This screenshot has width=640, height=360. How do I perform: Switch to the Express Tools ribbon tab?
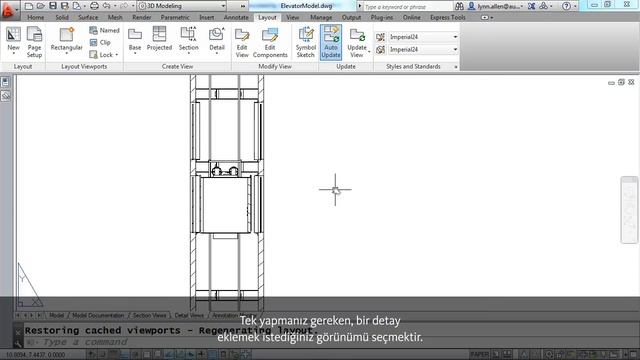(448, 18)
